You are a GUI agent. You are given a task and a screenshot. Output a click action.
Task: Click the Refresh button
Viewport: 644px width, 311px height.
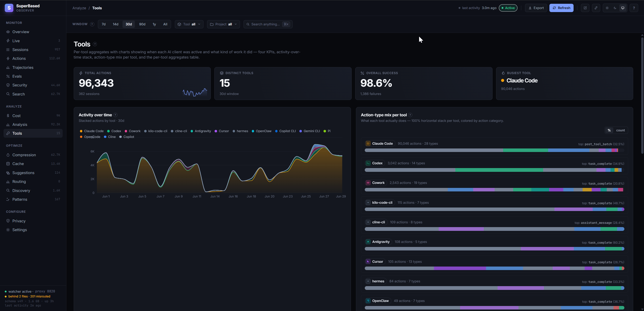[561, 8]
